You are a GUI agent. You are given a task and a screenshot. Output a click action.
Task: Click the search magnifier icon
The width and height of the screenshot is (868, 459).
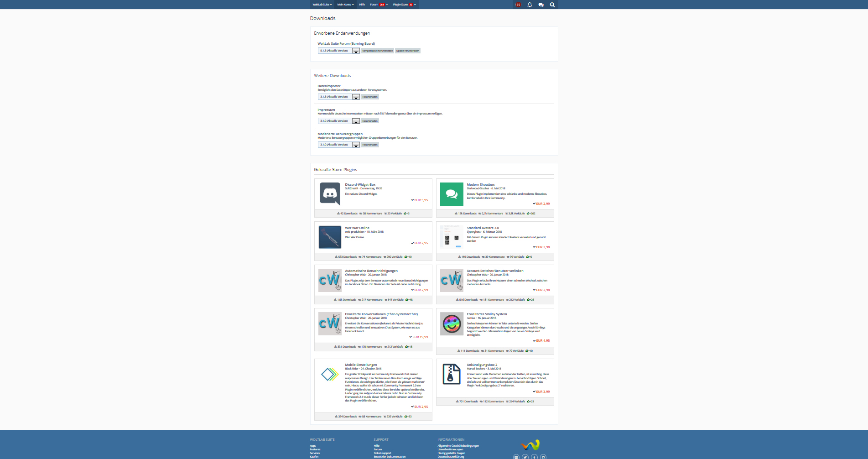[x=552, y=5]
